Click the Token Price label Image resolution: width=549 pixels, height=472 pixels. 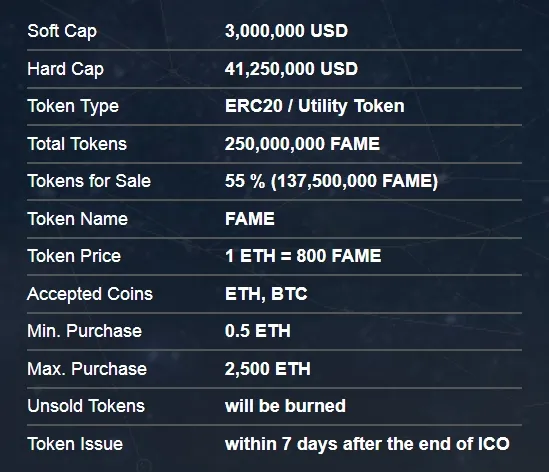point(74,256)
